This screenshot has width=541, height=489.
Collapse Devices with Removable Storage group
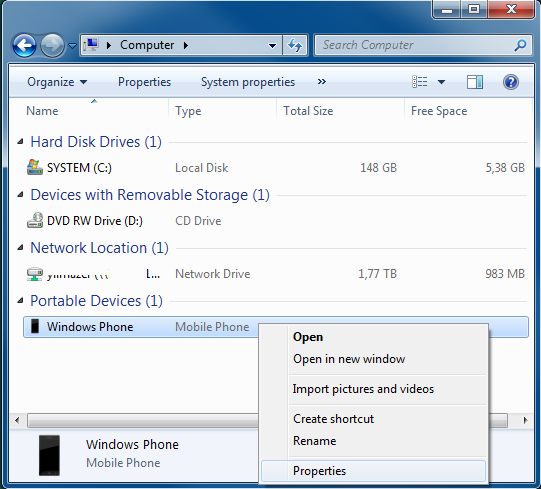21,195
